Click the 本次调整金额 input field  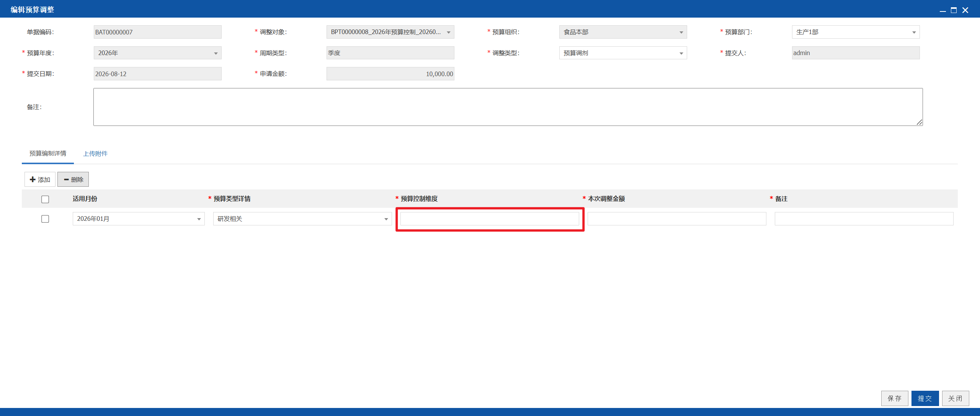point(677,219)
